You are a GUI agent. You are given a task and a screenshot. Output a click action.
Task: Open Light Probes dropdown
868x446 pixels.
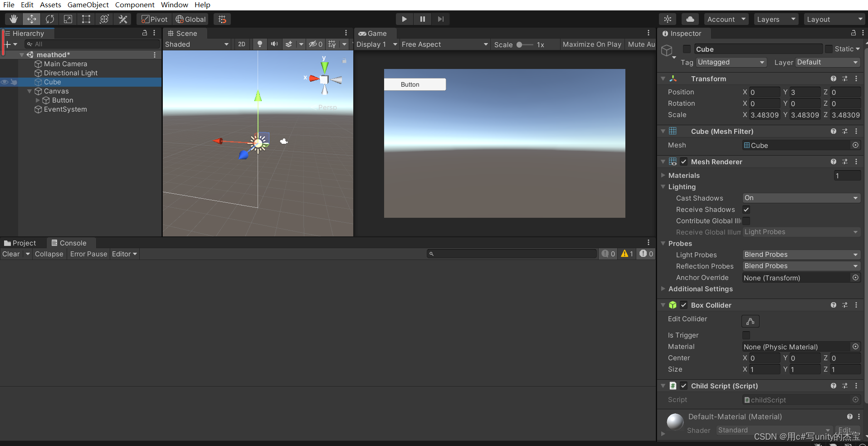coord(801,255)
